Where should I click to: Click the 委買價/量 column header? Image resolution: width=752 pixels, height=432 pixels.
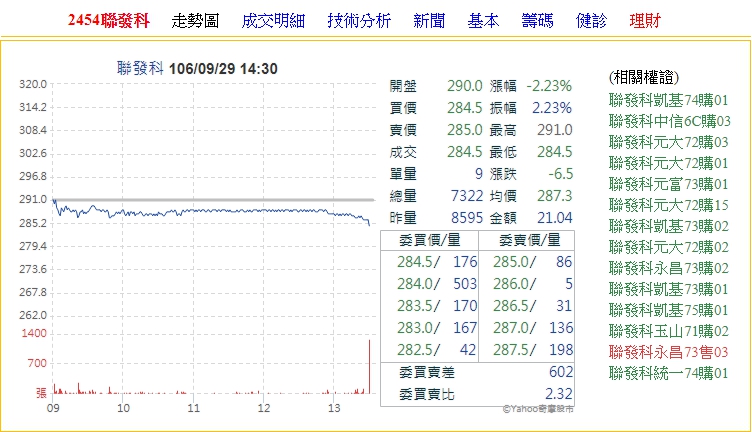[x=430, y=240]
